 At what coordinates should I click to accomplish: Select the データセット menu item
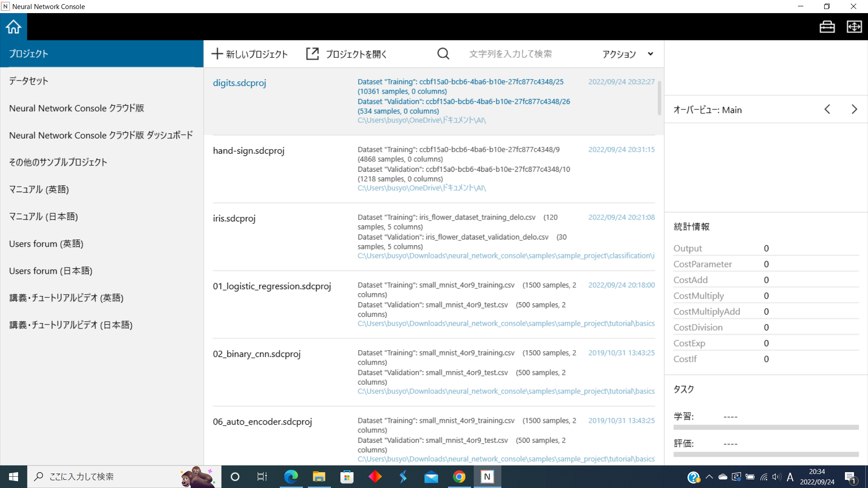pyautogui.click(x=28, y=81)
